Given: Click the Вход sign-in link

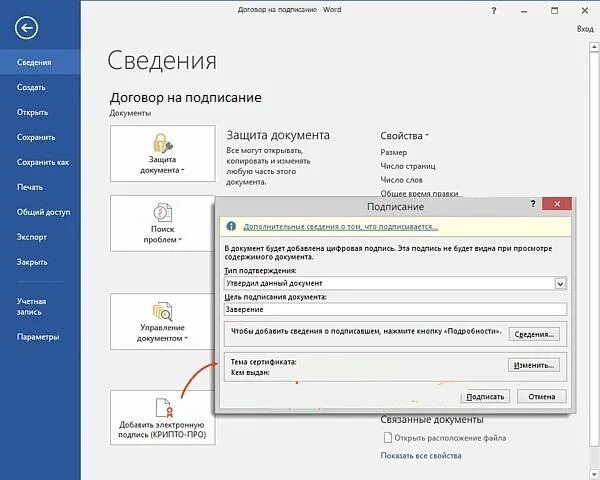Looking at the screenshot, I should [x=585, y=29].
